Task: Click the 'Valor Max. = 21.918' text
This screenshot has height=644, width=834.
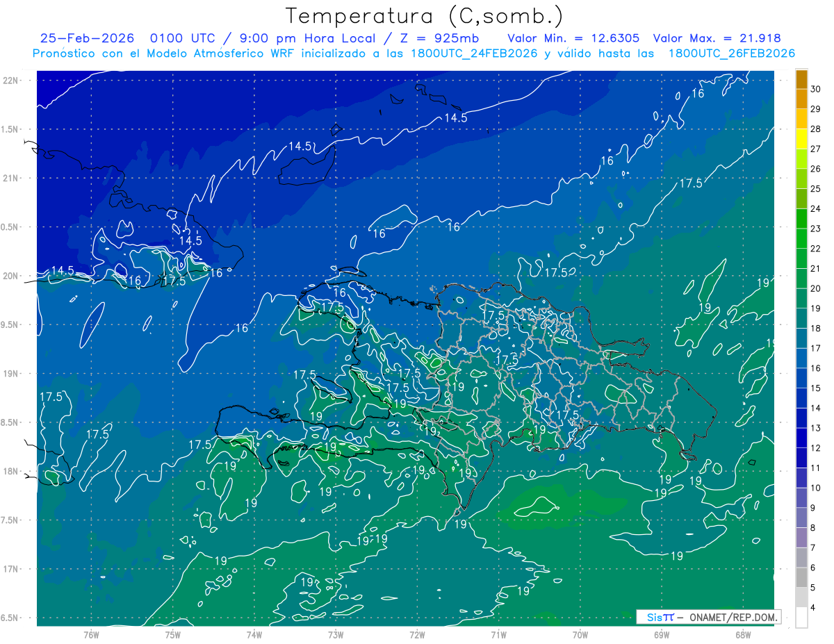Action: [x=717, y=39]
